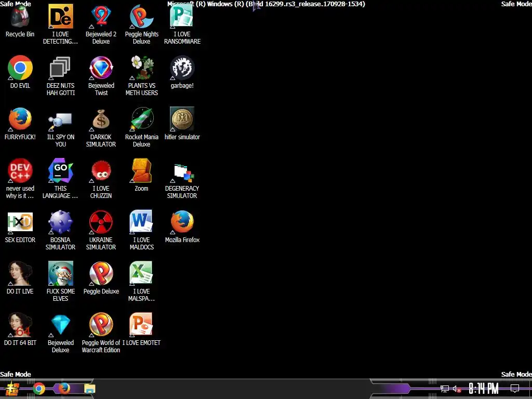
Task: Open the Start menu button on taskbar
Action: pos(13,389)
